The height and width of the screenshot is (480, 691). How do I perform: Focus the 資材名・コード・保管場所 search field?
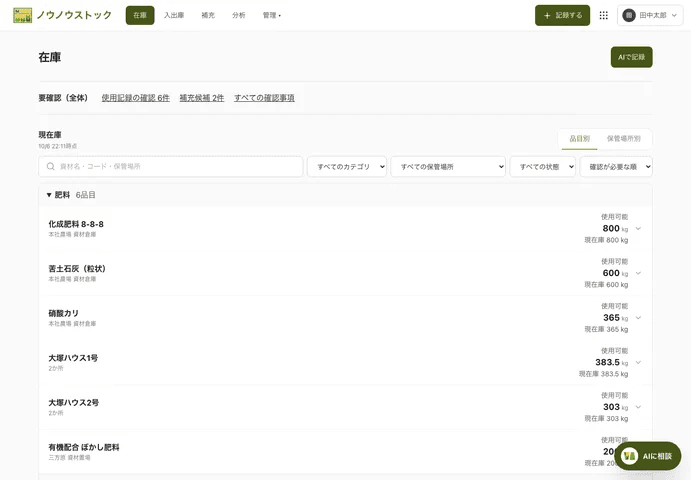(171, 167)
